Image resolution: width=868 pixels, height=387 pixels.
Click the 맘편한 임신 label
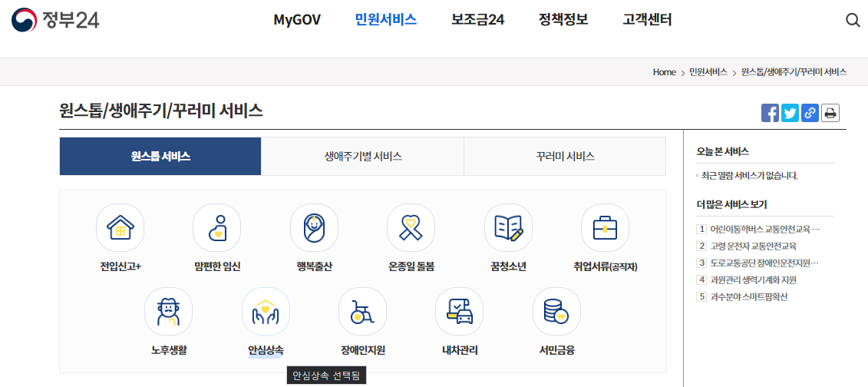pos(217,267)
